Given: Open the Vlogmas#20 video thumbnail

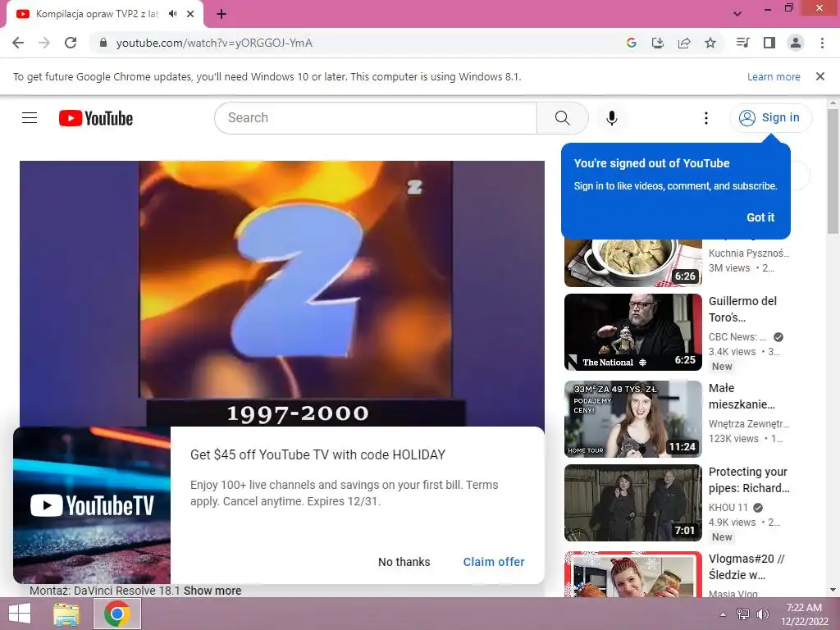Looking at the screenshot, I should pyautogui.click(x=633, y=573).
